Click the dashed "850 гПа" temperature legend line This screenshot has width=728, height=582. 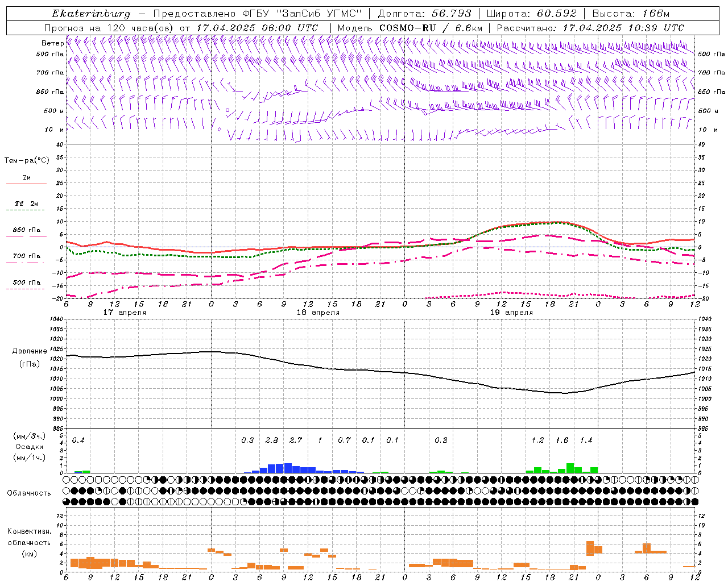(x=26, y=236)
